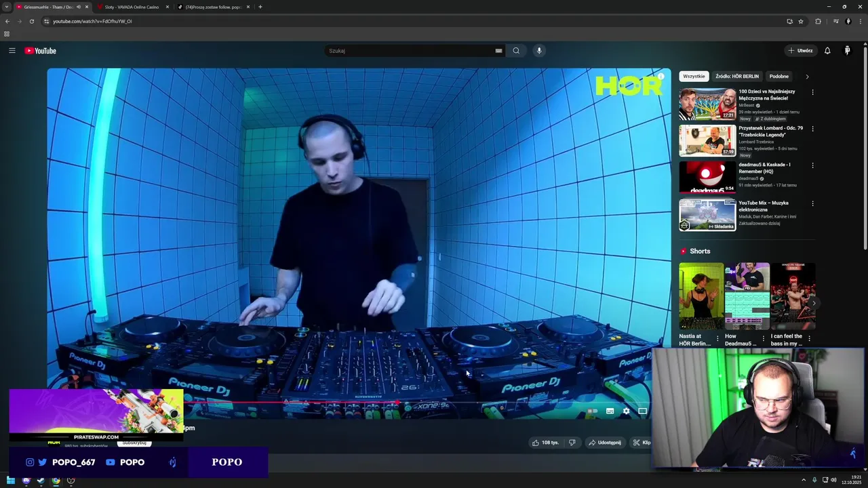The height and width of the screenshot is (488, 868).
Task: Open the video info icon at top-right
Action: coord(660,77)
